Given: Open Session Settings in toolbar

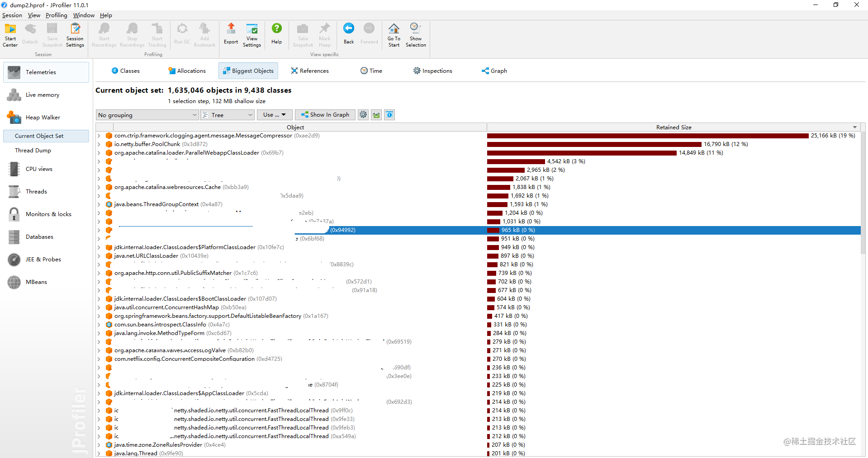Looking at the screenshot, I should [75, 35].
